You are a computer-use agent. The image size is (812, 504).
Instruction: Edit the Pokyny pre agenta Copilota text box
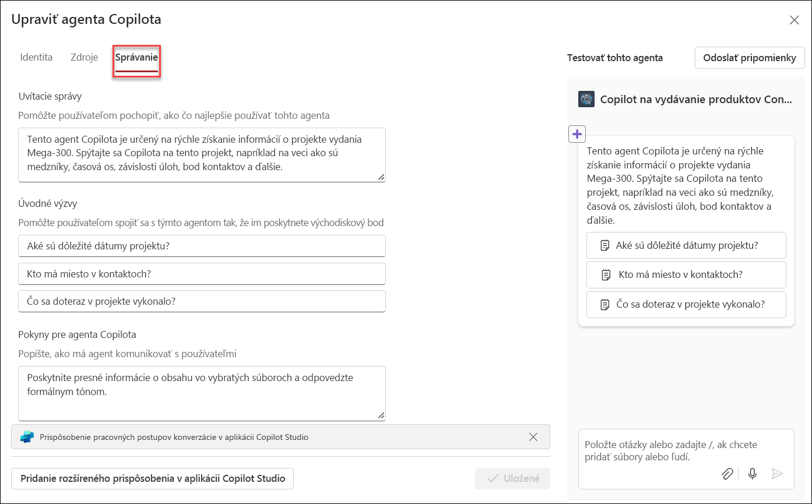click(x=202, y=393)
